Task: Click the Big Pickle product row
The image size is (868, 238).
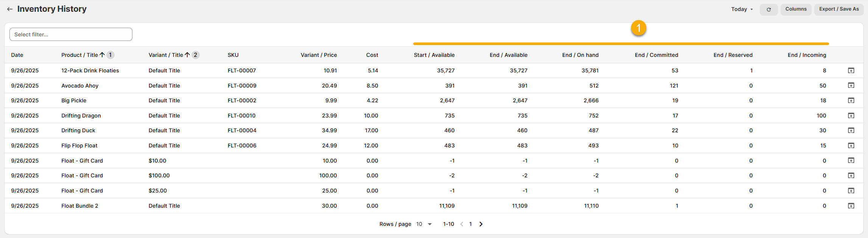Action: point(74,100)
